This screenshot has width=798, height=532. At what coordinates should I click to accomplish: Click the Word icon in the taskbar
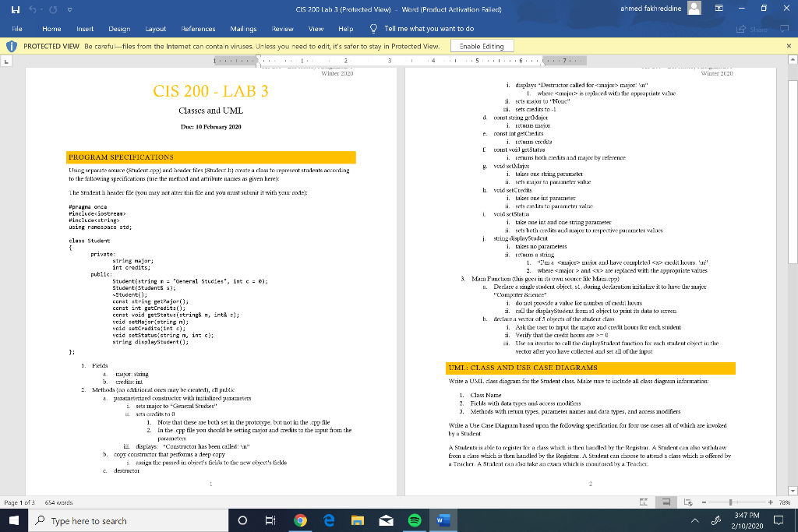click(444, 520)
